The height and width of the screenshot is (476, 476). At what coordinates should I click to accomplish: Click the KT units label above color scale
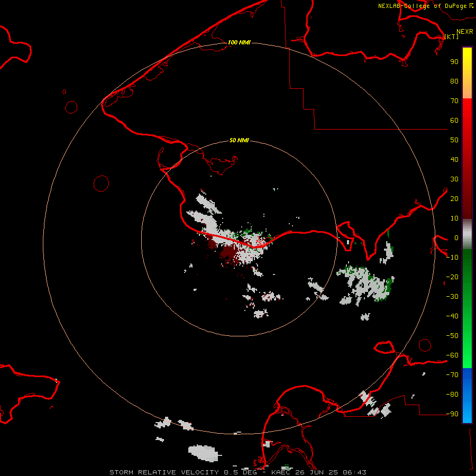tap(452, 36)
